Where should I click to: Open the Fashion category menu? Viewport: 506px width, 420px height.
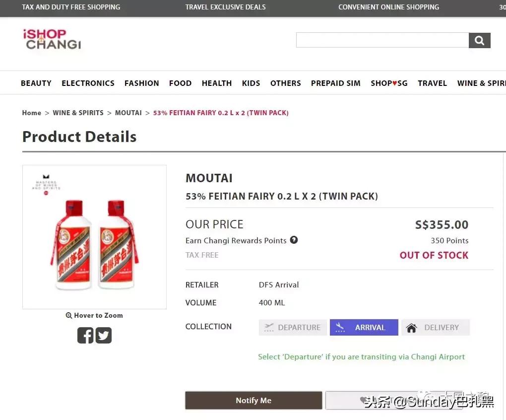142,83
